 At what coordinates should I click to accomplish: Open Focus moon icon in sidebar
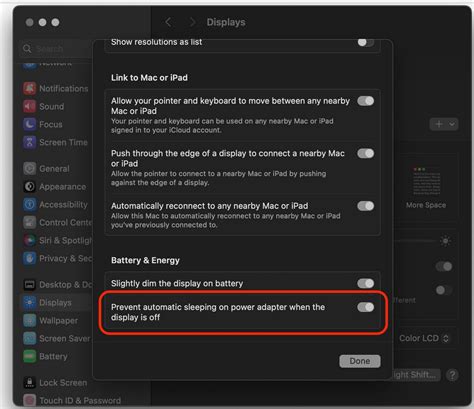(x=29, y=124)
